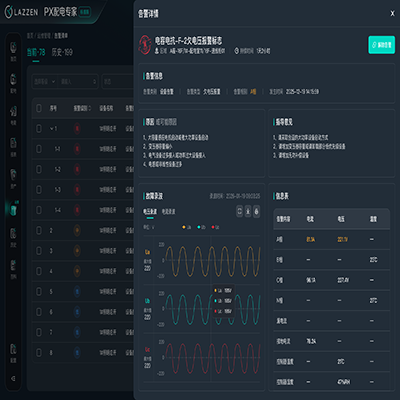The width and height of the screenshot is (400, 400).
Task: Switch to the 历史·199 tab
Action: click(x=62, y=52)
